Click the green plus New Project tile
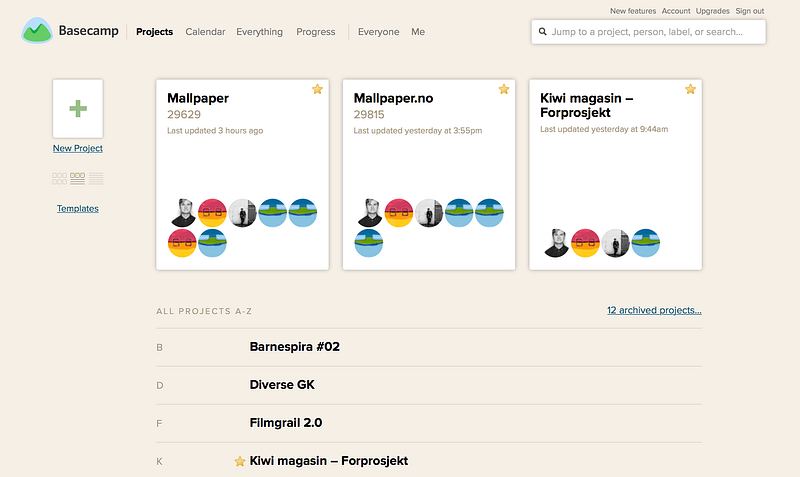The height and width of the screenshot is (477, 800). click(78, 108)
